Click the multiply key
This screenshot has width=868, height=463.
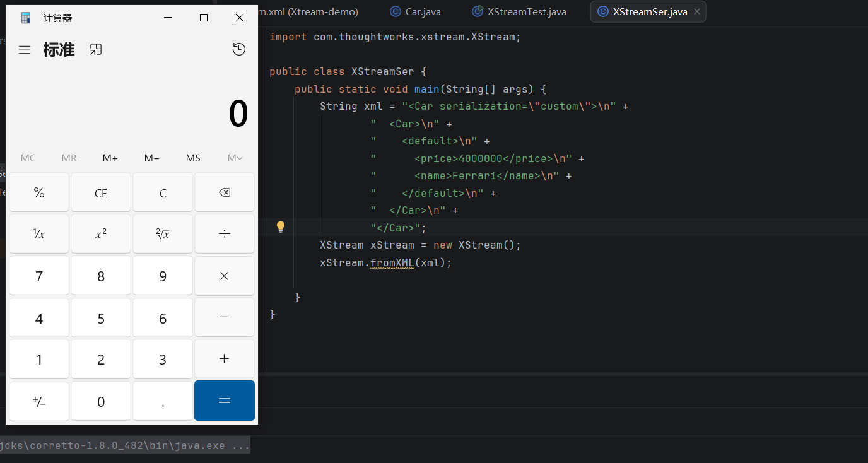pos(225,276)
